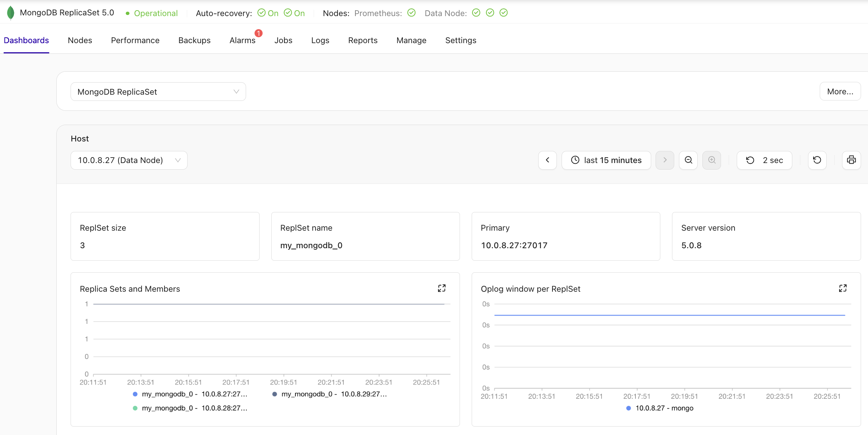Switch to the Backups tab
This screenshot has width=868, height=435.
pyautogui.click(x=195, y=40)
